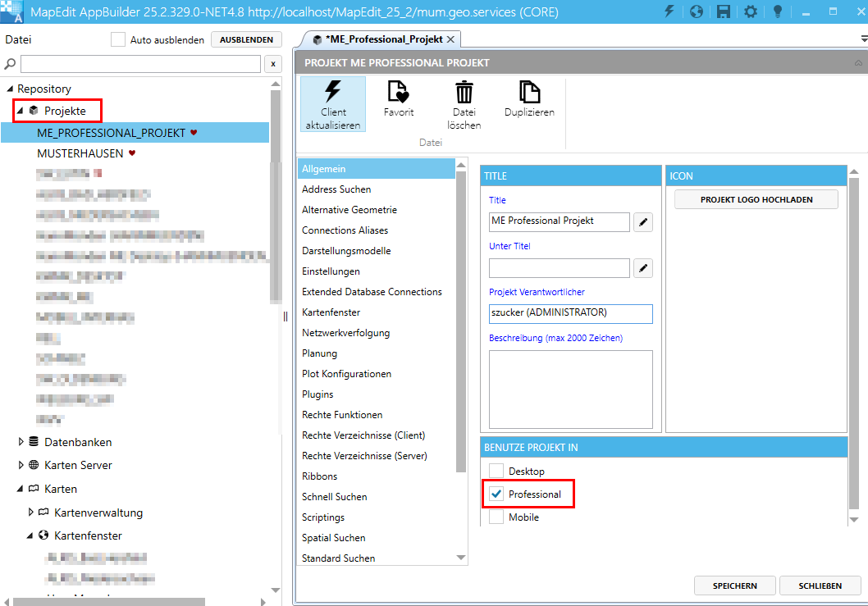Enable the Desktop checkbox

point(496,472)
